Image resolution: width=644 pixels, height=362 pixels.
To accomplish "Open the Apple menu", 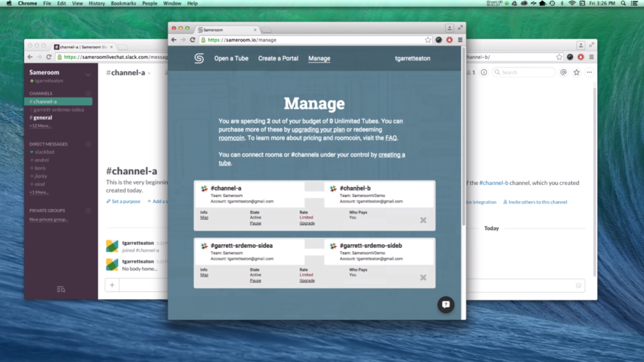I will point(9,3).
